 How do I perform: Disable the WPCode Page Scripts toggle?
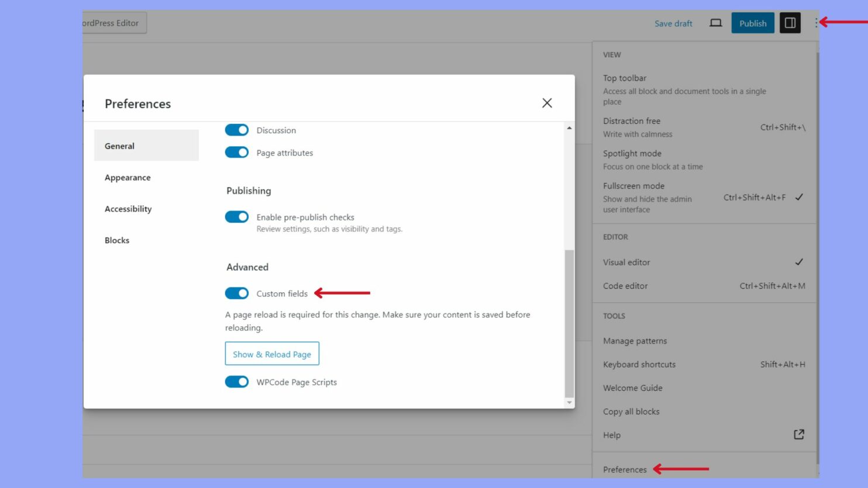(236, 381)
